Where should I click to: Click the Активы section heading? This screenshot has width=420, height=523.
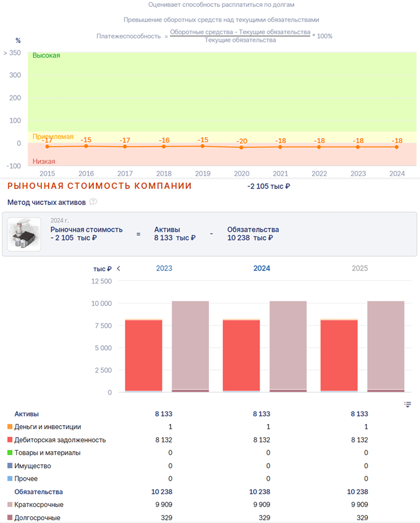click(26, 414)
